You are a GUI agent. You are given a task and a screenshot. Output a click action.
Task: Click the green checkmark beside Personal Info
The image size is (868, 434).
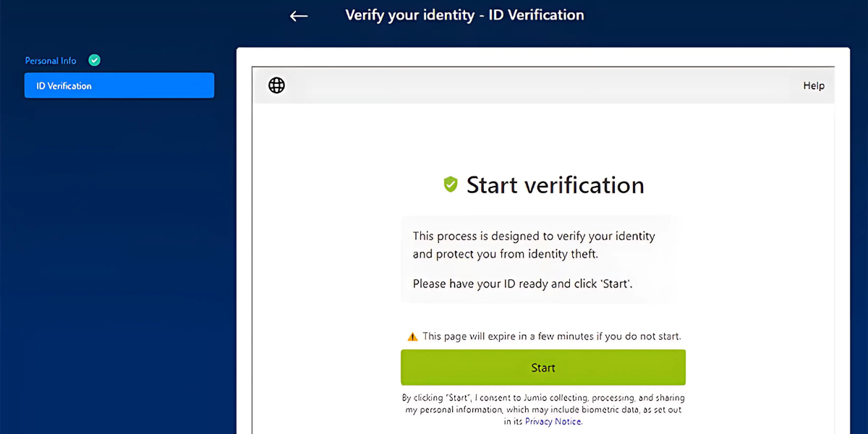pyautogui.click(x=94, y=60)
